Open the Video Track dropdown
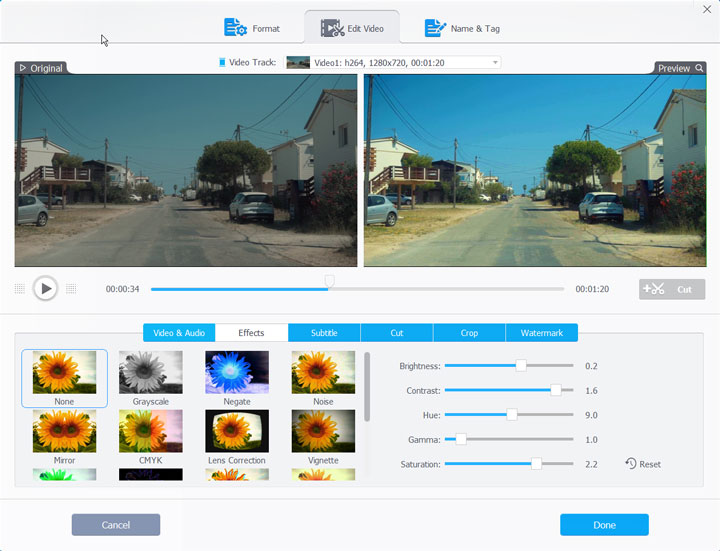This screenshot has width=720, height=551. (393, 62)
